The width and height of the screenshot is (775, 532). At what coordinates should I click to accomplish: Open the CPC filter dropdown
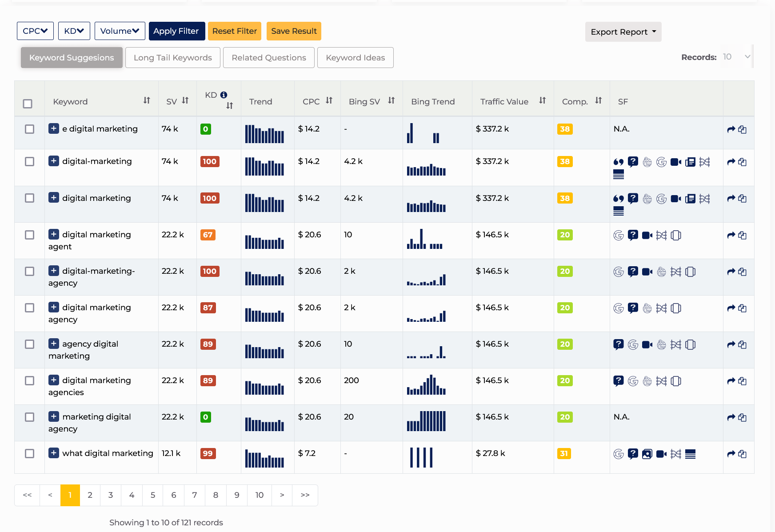[35, 31]
